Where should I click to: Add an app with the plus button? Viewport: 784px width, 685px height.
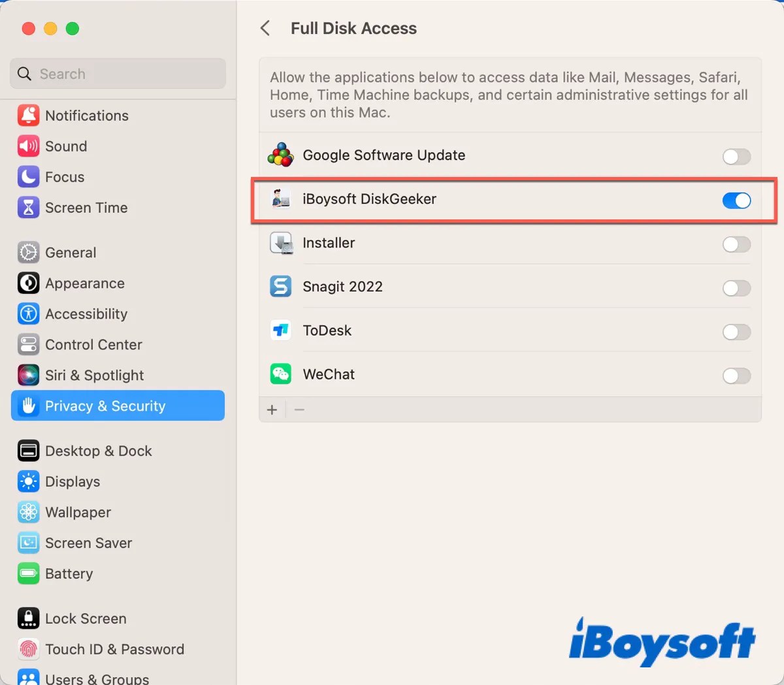point(272,409)
